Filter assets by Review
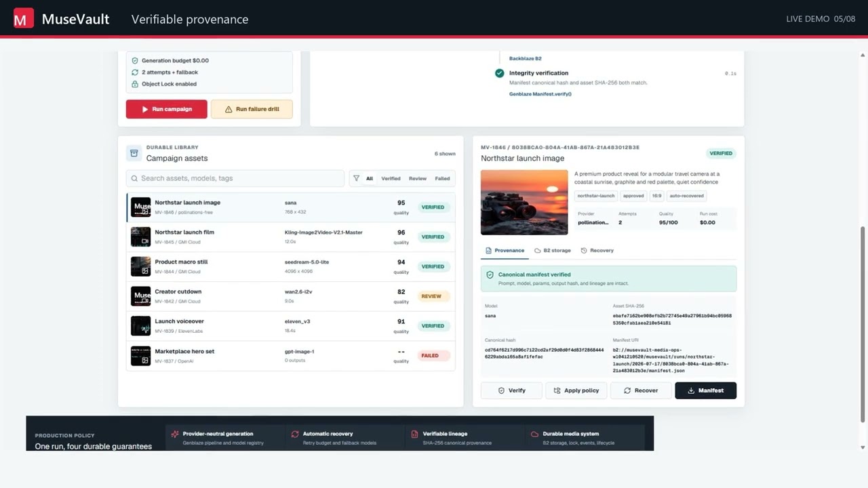 click(418, 178)
